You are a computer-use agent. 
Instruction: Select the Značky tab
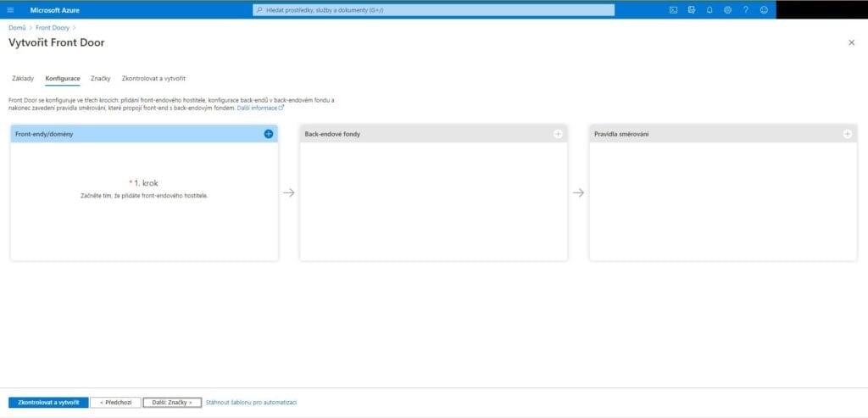(101, 79)
